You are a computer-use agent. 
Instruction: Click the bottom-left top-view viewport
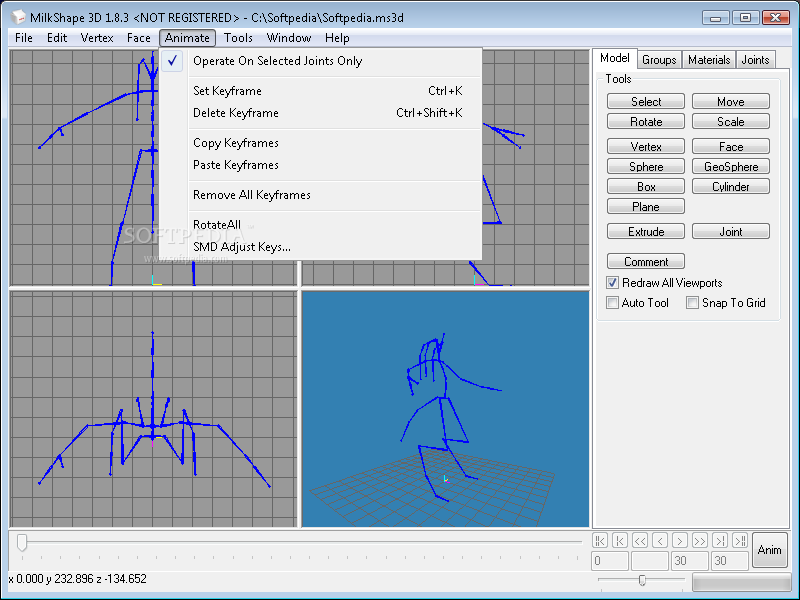click(153, 409)
